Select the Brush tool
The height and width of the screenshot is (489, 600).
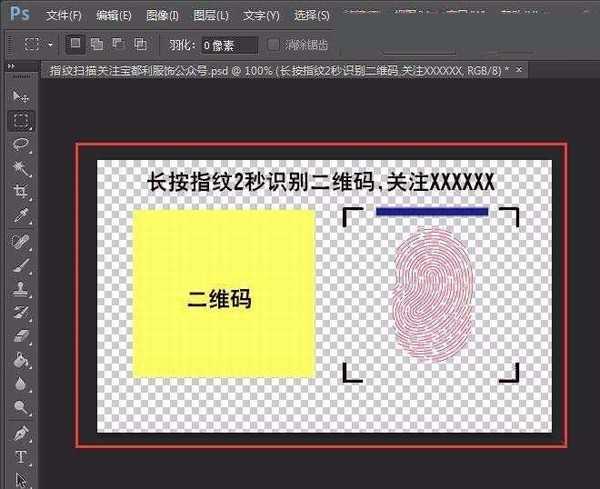(20, 265)
